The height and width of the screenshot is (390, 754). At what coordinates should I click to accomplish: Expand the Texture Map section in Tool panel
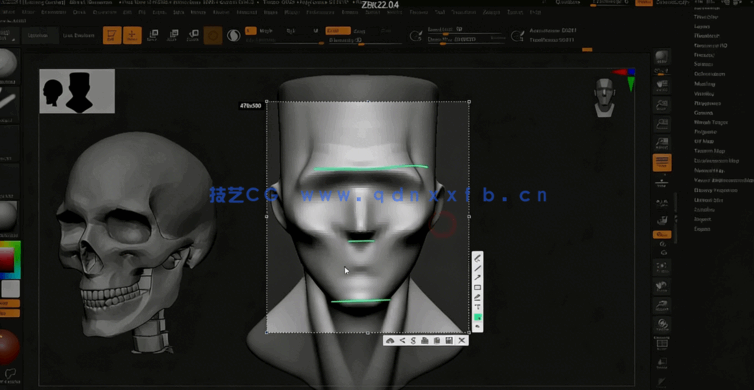coord(709,151)
